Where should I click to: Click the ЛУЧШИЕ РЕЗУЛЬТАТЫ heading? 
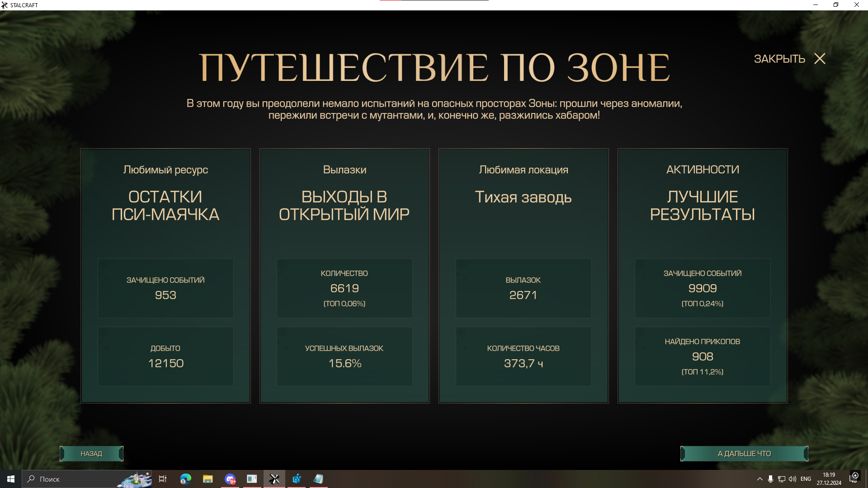click(703, 206)
